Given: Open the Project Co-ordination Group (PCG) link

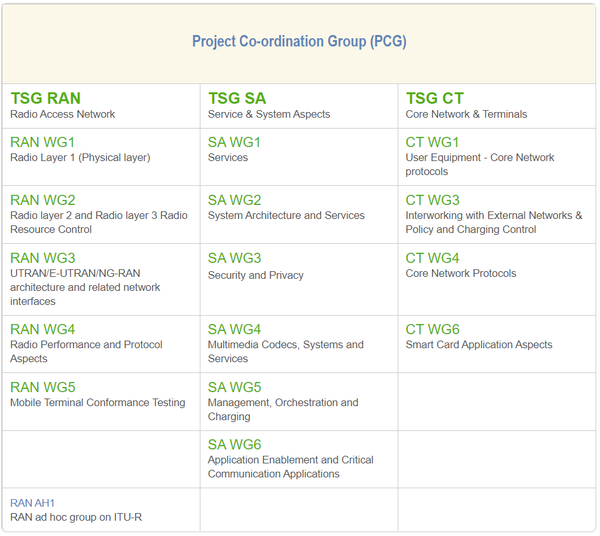Looking at the screenshot, I should [299, 41].
